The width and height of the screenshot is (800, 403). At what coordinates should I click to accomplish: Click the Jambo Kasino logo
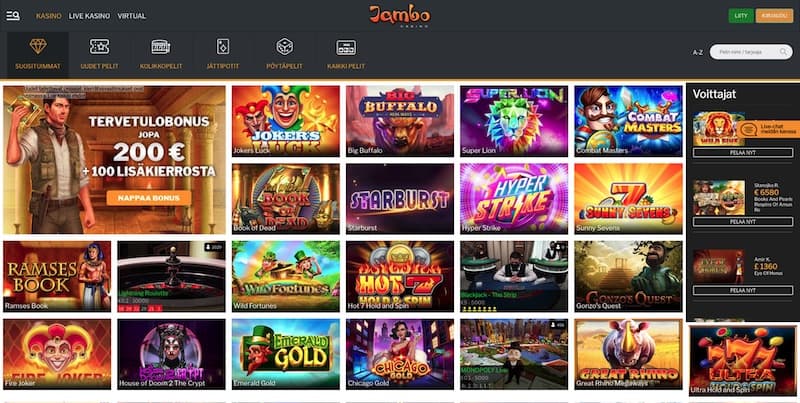point(399,16)
